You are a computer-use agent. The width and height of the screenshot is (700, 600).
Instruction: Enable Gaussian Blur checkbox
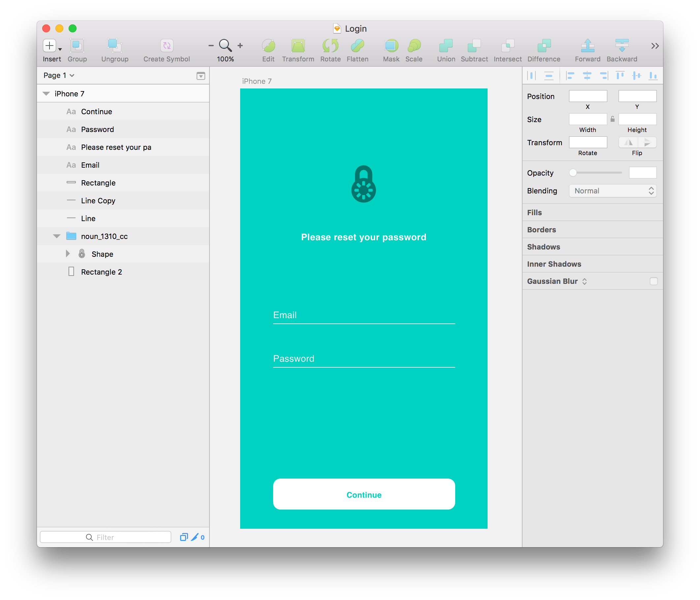point(653,280)
